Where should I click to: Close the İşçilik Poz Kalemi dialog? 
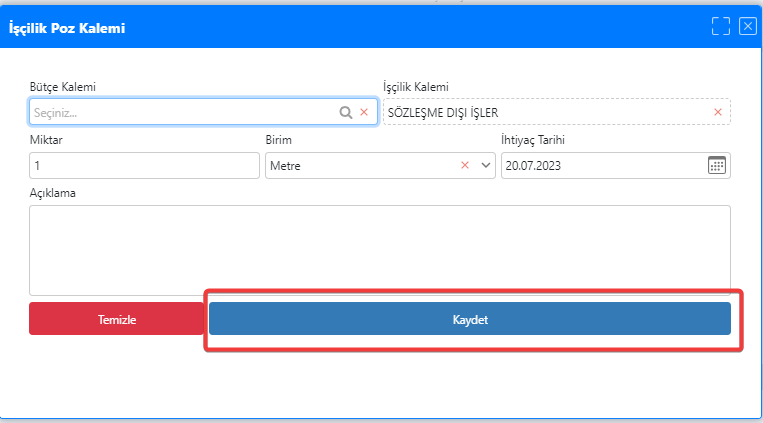coord(747,27)
